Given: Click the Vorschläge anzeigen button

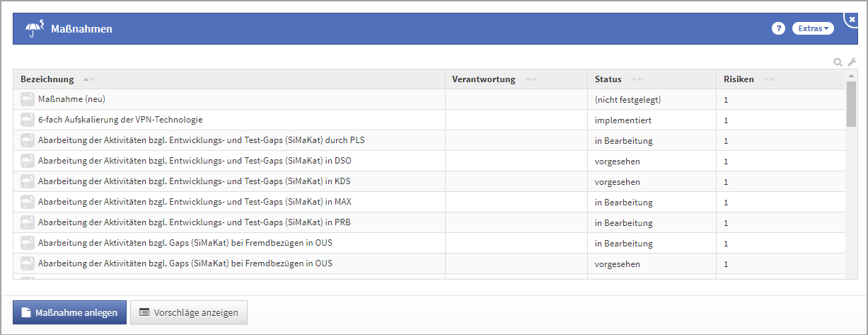Looking at the screenshot, I should 189,312.
